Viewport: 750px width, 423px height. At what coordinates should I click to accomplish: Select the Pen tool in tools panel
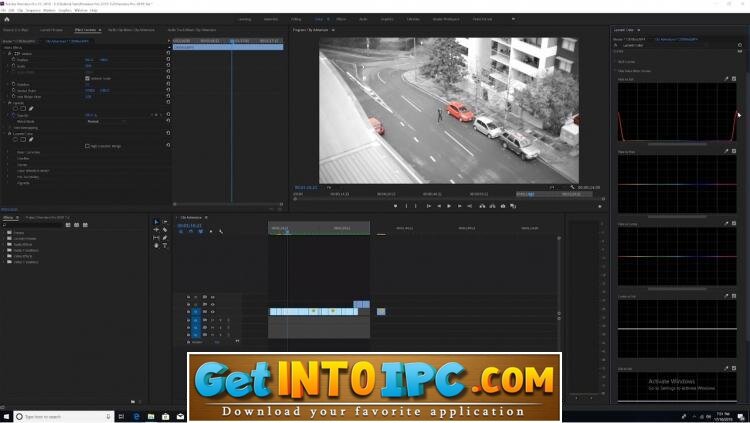165,238
